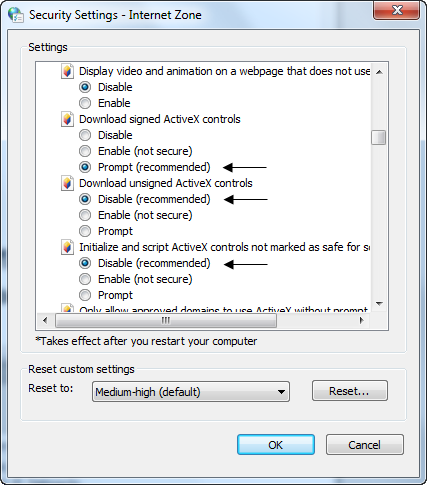The width and height of the screenshot is (427, 485).
Task: Choose Enable (not secure) for signed ActiveX
Action: (x=85, y=151)
